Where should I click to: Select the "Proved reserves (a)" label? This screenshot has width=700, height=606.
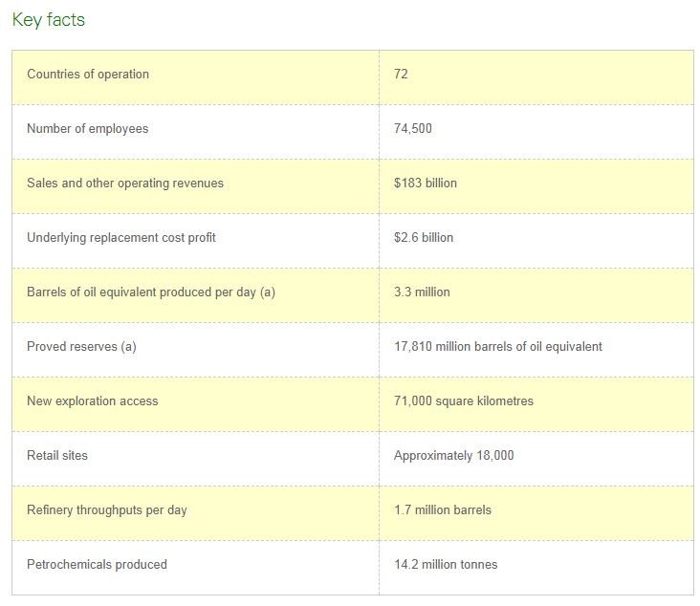(81, 347)
